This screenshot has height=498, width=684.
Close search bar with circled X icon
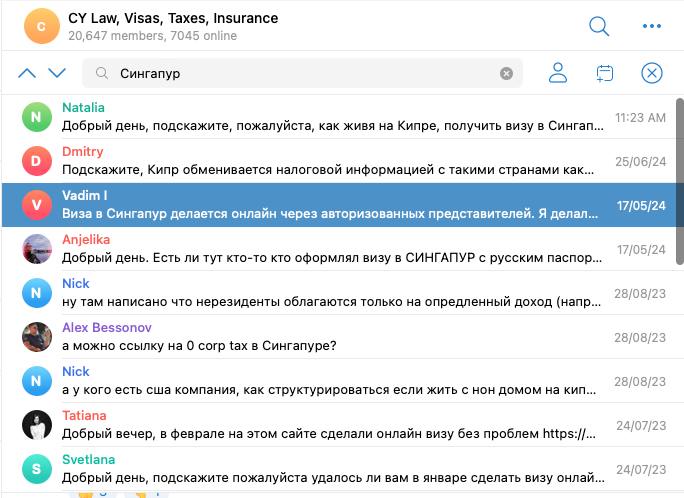pos(652,73)
